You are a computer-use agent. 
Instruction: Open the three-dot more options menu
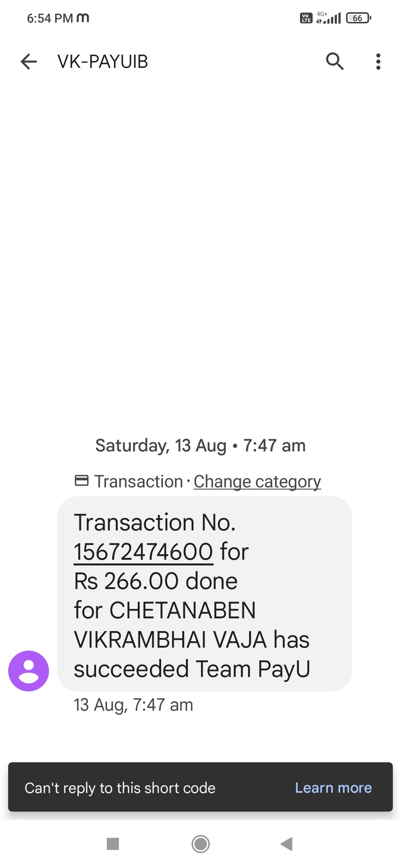pos(378,62)
